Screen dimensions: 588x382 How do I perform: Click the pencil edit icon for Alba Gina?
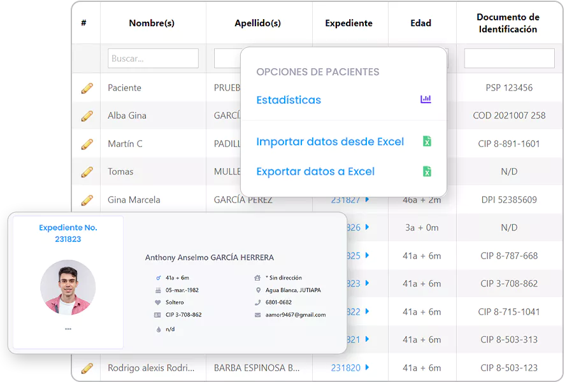[87, 116]
